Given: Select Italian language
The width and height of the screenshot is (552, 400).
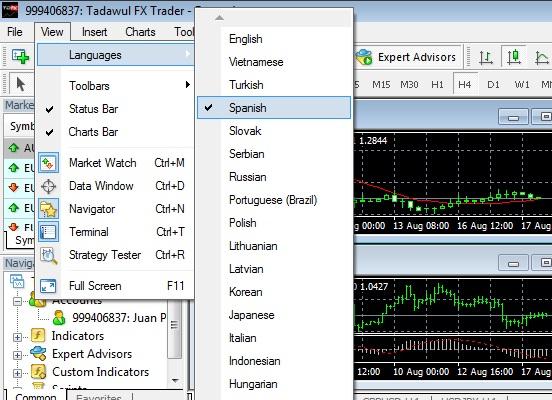Looking at the screenshot, I should (x=274, y=338).
